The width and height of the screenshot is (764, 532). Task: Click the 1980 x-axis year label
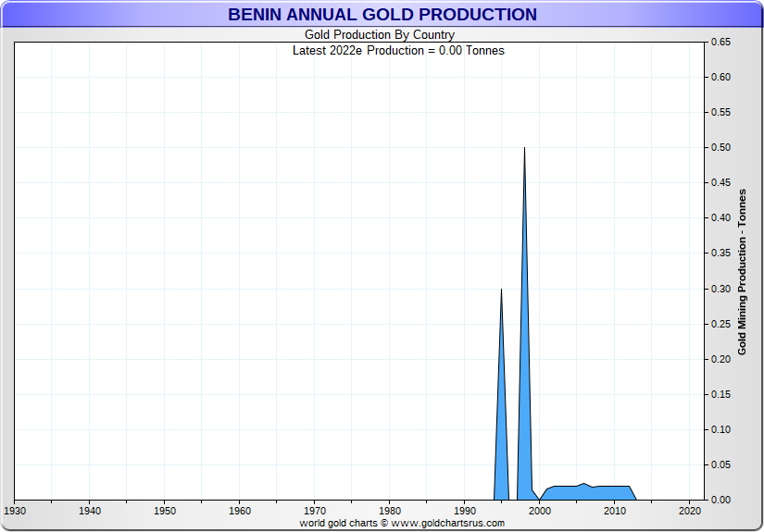point(390,511)
